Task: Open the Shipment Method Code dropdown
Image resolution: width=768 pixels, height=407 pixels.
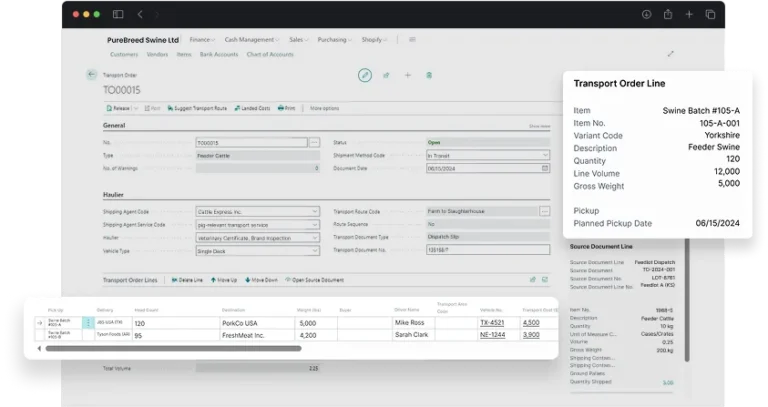Action: point(544,156)
